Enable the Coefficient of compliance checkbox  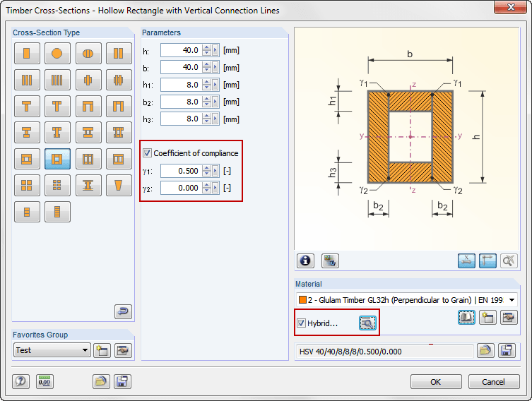pos(147,153)
